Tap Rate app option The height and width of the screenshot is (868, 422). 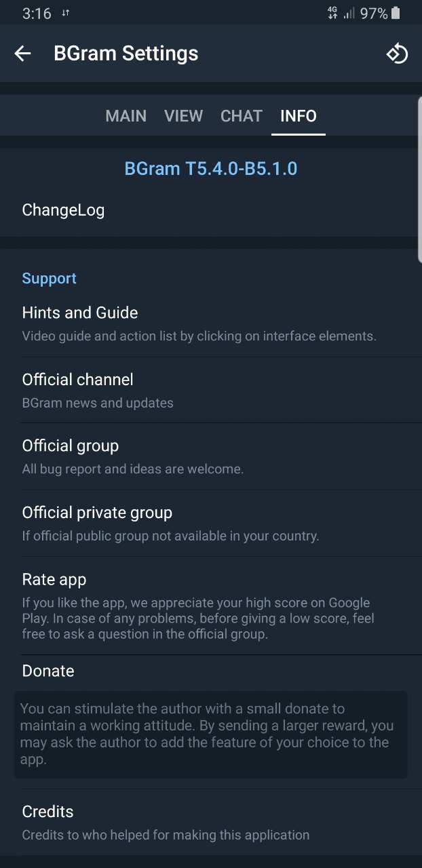[211, 606]
